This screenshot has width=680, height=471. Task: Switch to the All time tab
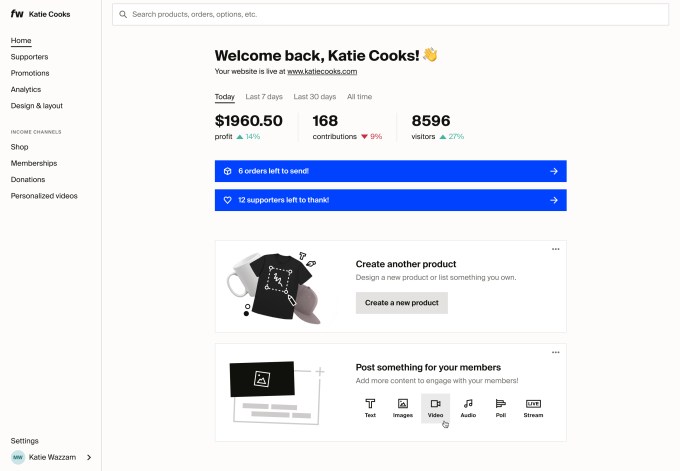[359, 97]
